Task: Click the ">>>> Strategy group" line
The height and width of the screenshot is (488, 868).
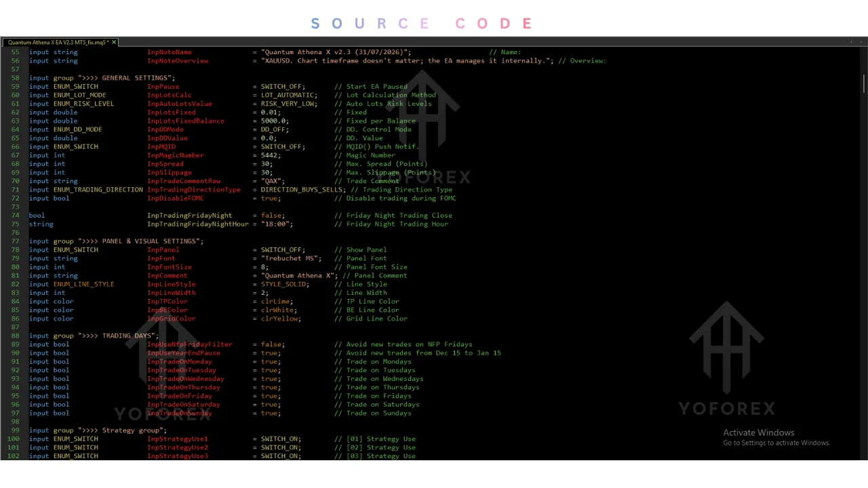Action: coord(98,430)
